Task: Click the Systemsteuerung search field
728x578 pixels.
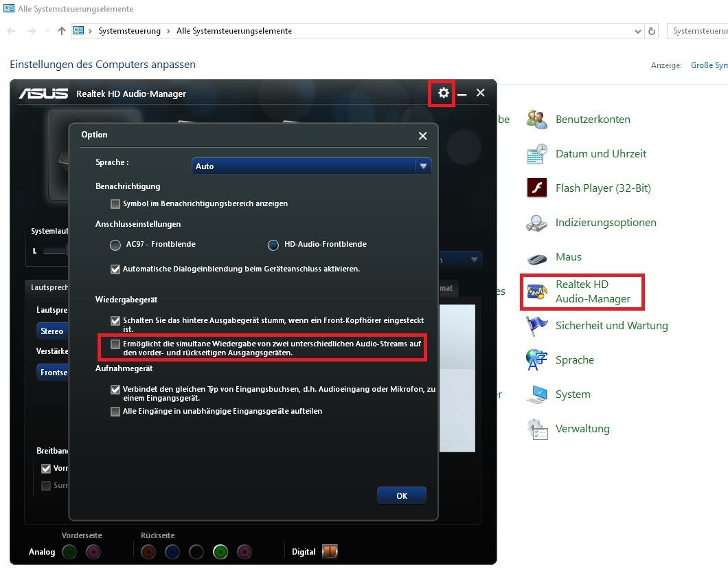Action: (697, 31)
